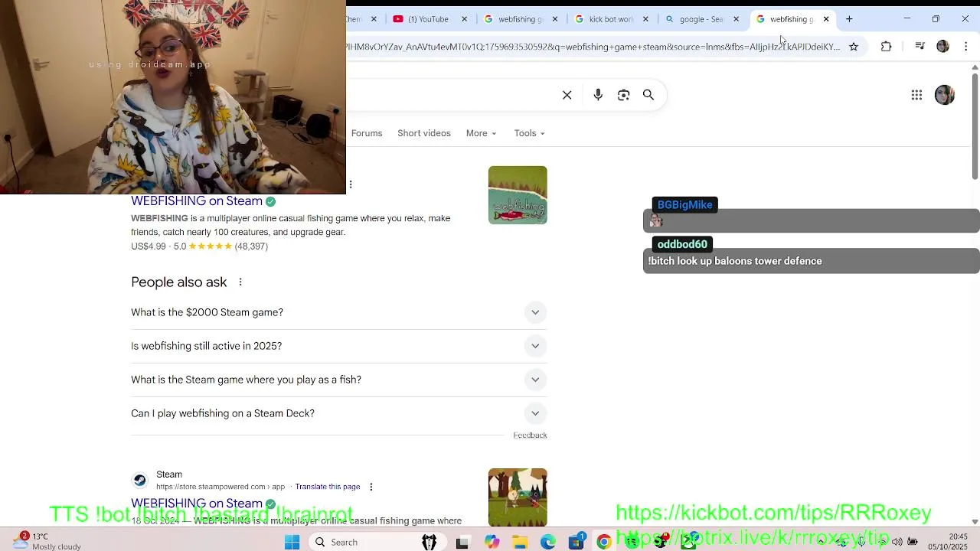Open the webfishing fish thumbnail image

[518, 195]
